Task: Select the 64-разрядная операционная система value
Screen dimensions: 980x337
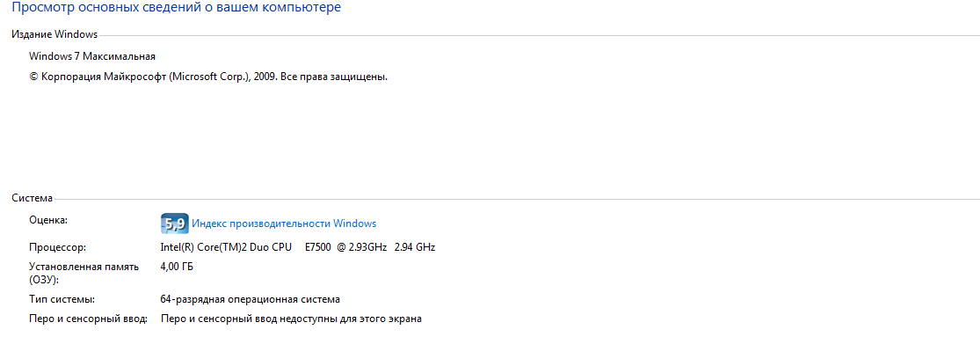Action: point(250,299)
